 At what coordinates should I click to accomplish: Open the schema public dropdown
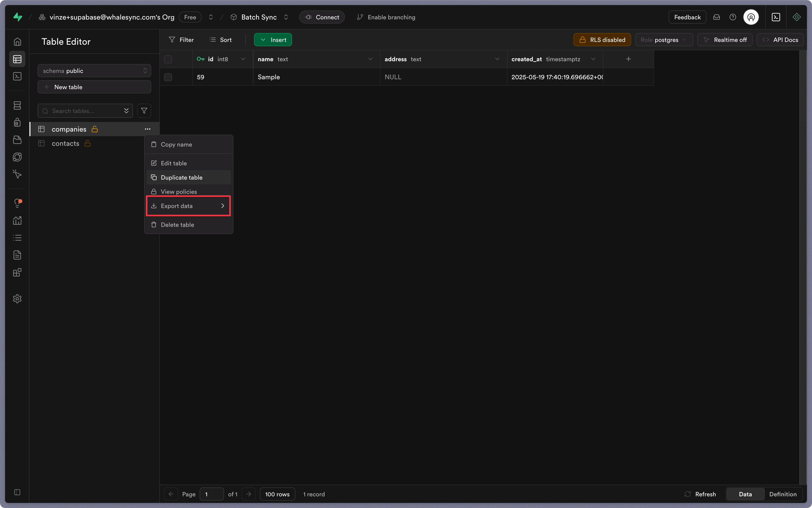tap(94, 71)
